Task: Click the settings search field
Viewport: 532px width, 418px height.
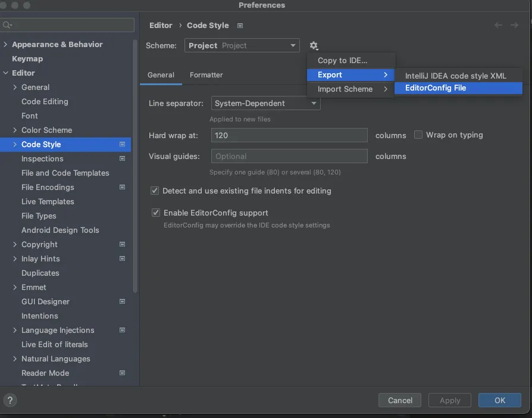Action: (70, 25)
